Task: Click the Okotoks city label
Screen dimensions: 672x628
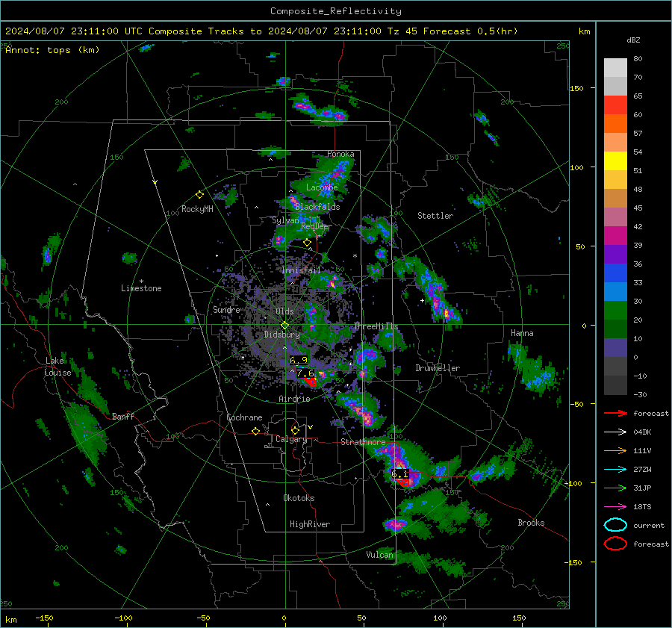Action: [299, 498]
